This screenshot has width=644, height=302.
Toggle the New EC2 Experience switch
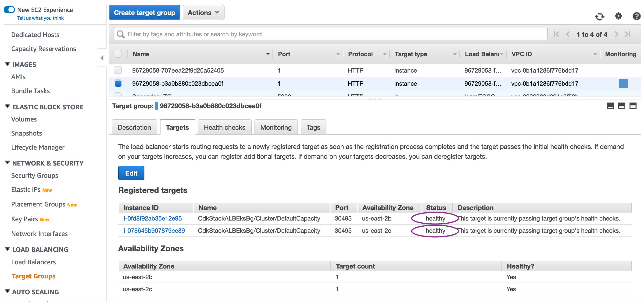[10, 10]
